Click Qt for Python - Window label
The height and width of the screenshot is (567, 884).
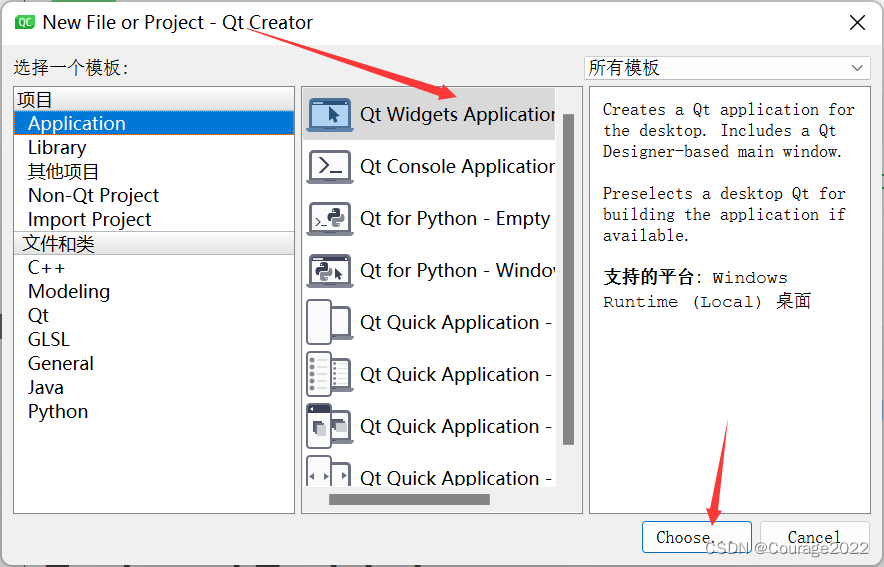[457, 271]
